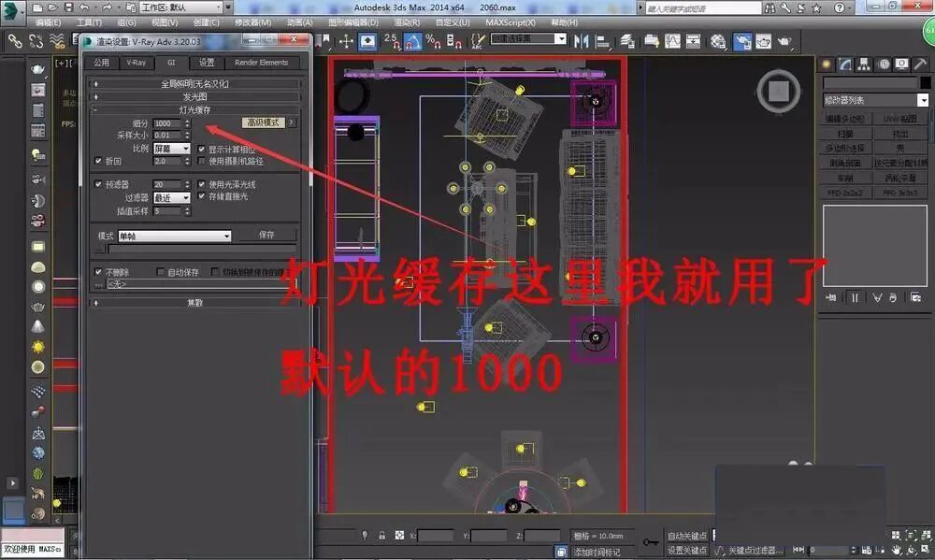Toggle the 使用光泽光线 checkbox
935x560 pixels.
tap(202, 184)
